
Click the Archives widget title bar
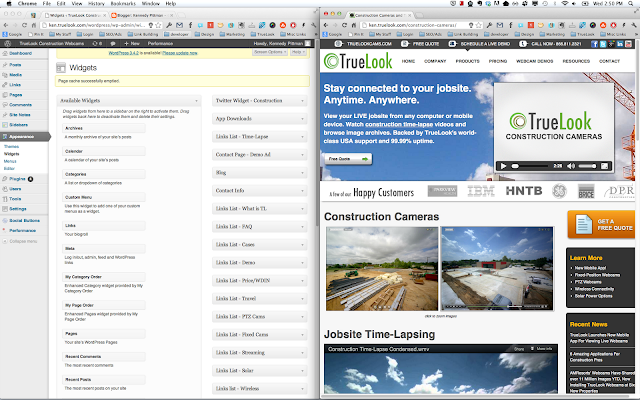tap(104, 128)
